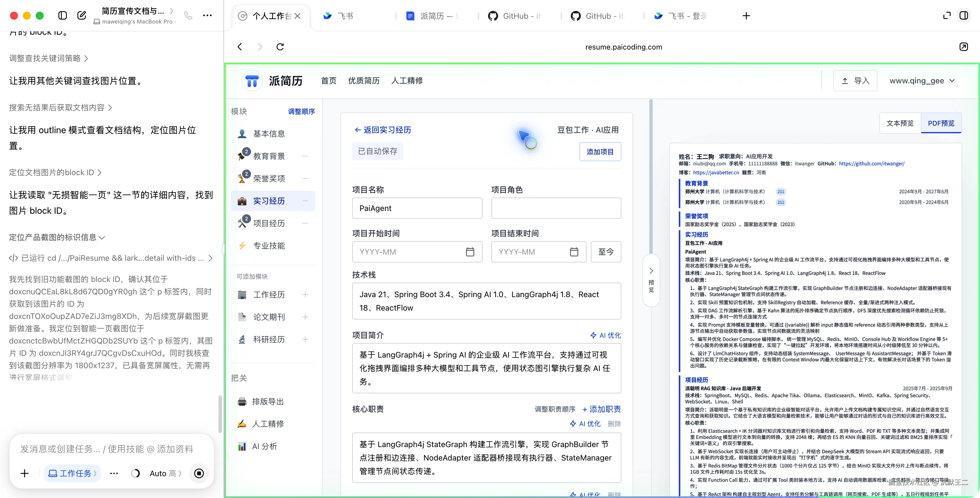Image resolution: width=980 pixels, height=498 pixels.
Task: Open end date calendar picker icon
Action: click(x=574, y=252)
